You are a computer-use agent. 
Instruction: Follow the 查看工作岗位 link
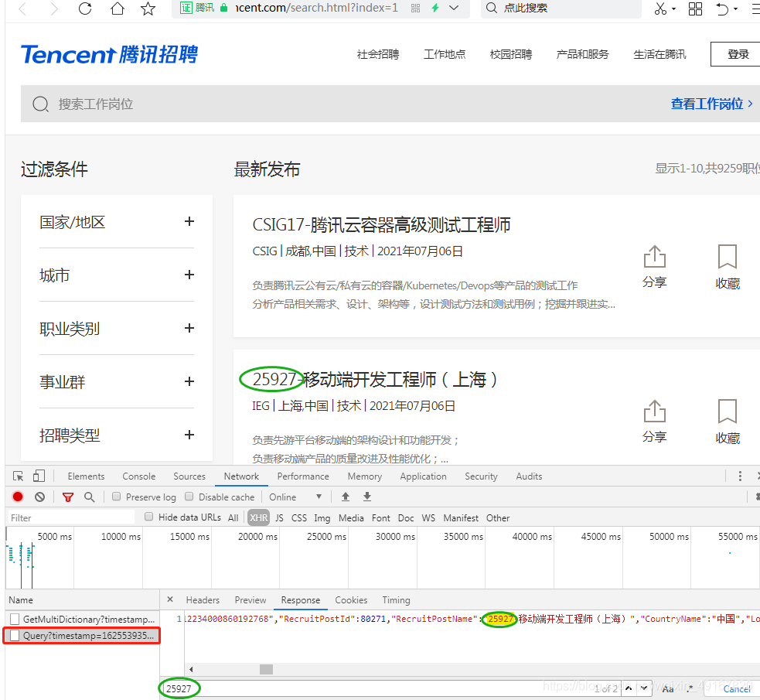pyautogui.click(x=711, y=104)
